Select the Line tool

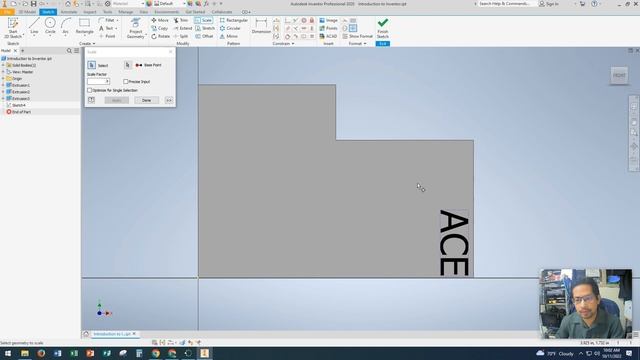[x=34, y=26]
